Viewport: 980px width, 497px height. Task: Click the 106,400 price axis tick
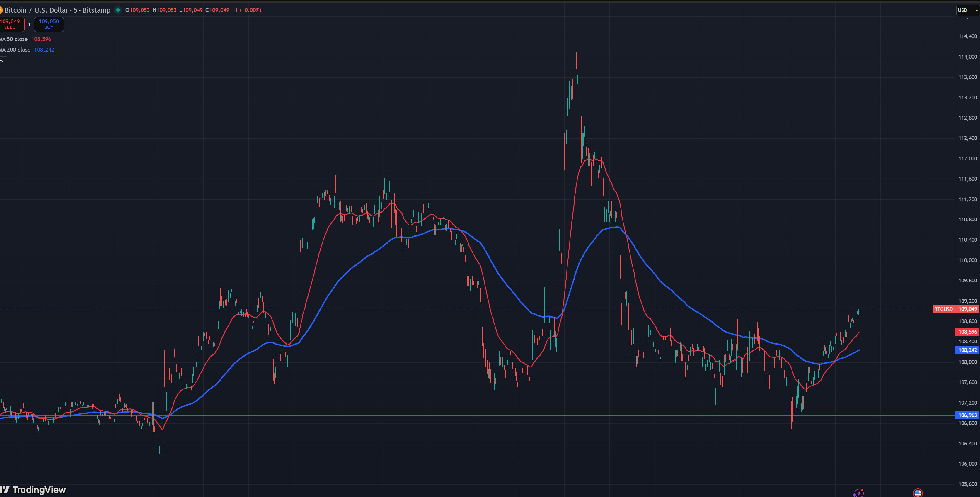coord(967,444)
